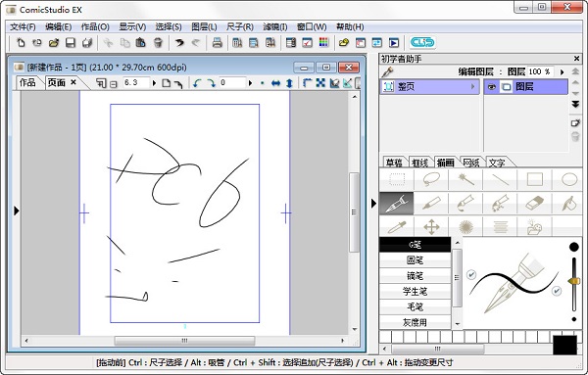
Task: Click the blue CLIP logo button
Action: 422,42
